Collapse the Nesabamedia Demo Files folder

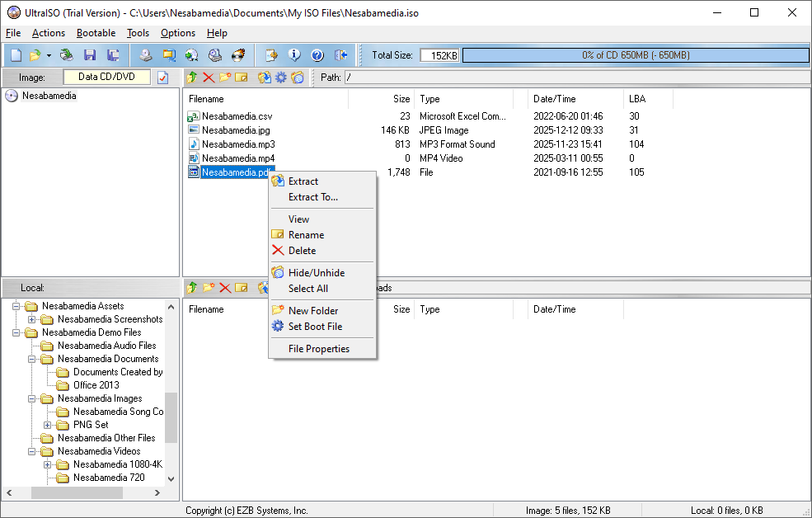pos(16,332)
